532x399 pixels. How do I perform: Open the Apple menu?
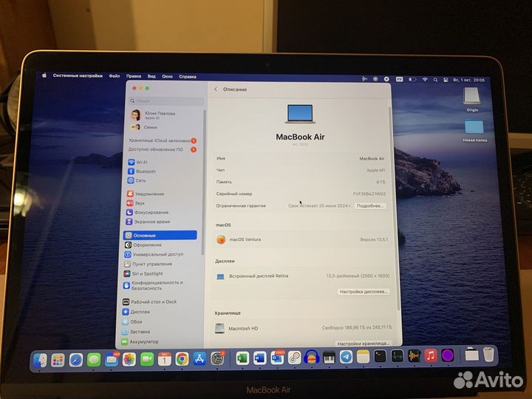[x=44, y=75]
